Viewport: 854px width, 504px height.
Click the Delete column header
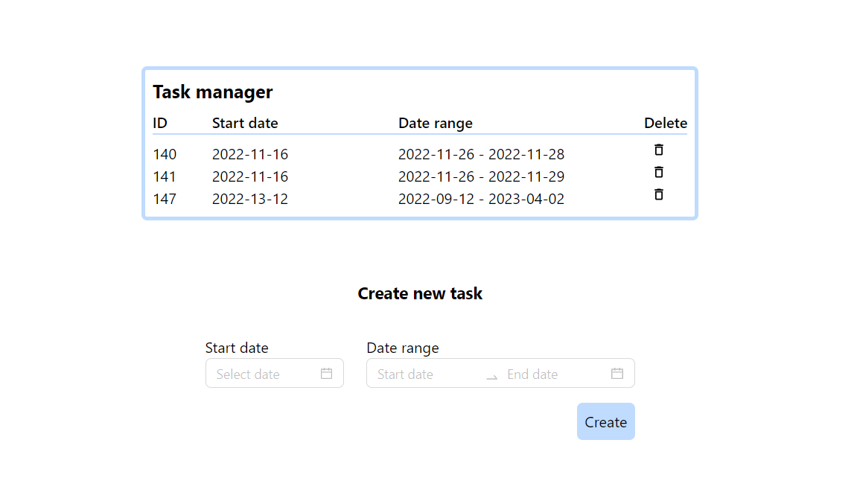(666, 123)
